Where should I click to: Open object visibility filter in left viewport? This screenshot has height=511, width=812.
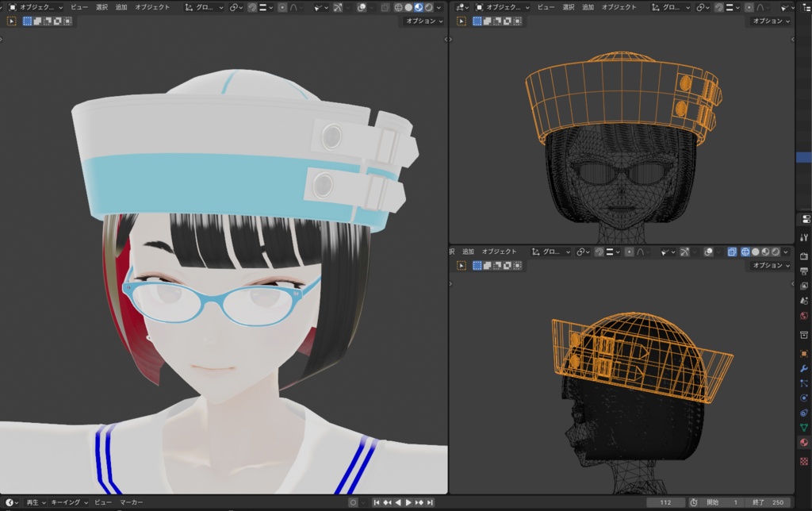[x=320, y=7]
